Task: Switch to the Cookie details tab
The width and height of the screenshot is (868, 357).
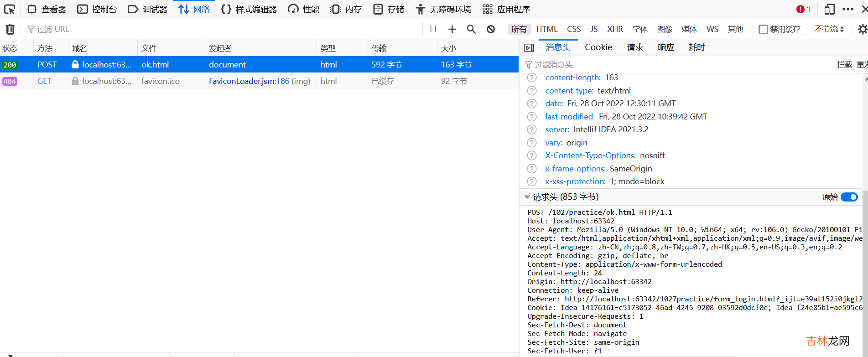Action: 598,47
